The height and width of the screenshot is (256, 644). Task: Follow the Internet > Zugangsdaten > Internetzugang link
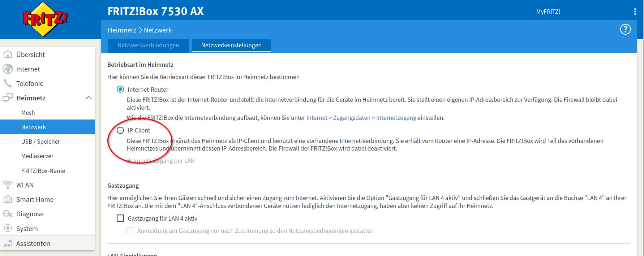click(361, 118)
